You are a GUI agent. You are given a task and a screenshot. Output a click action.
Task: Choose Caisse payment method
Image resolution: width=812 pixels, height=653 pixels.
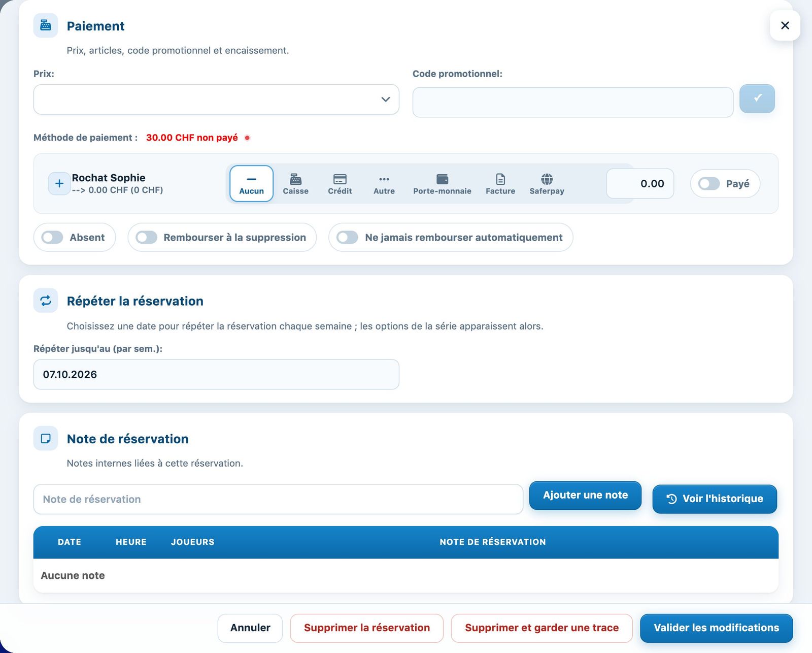click(295, 183)
